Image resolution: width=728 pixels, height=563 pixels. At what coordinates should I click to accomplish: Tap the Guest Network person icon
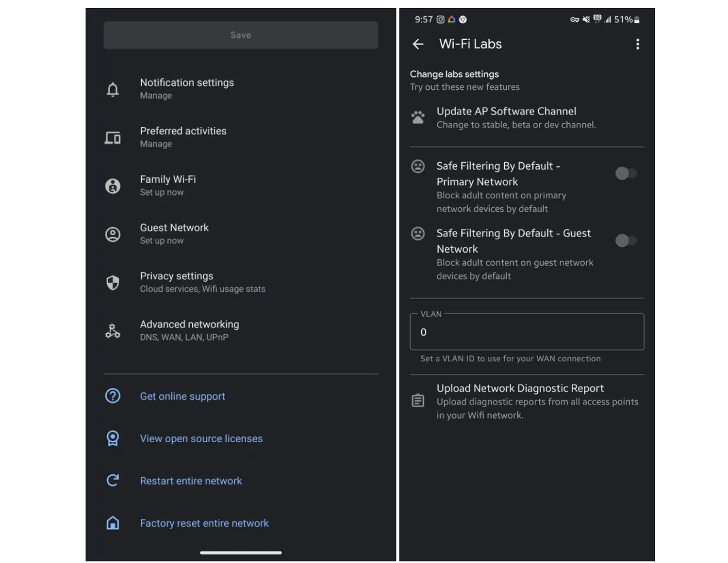(113, 234)
